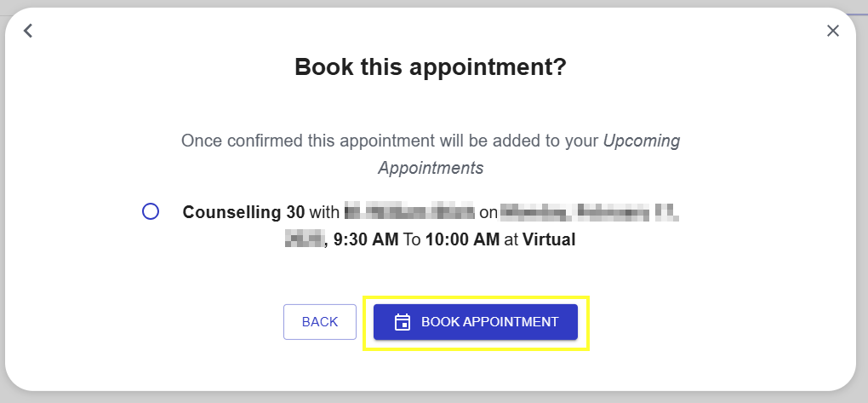Click the word 'with' after Counselling 30

pos(324,212)
